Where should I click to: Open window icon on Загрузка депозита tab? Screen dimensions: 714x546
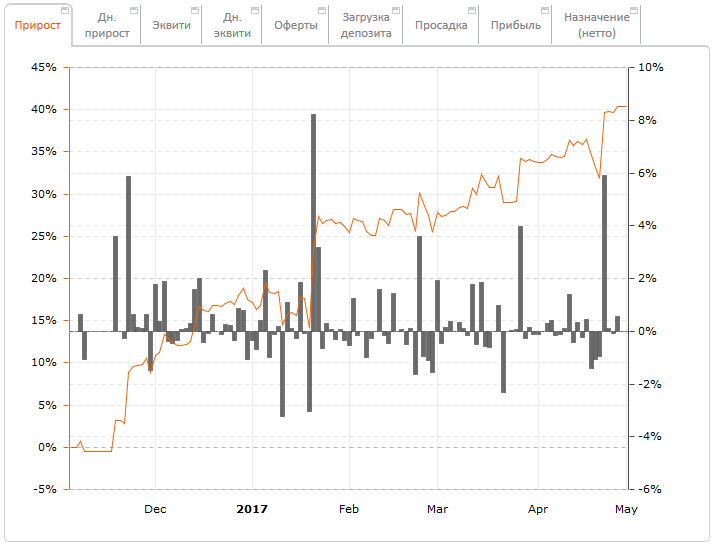396,10
